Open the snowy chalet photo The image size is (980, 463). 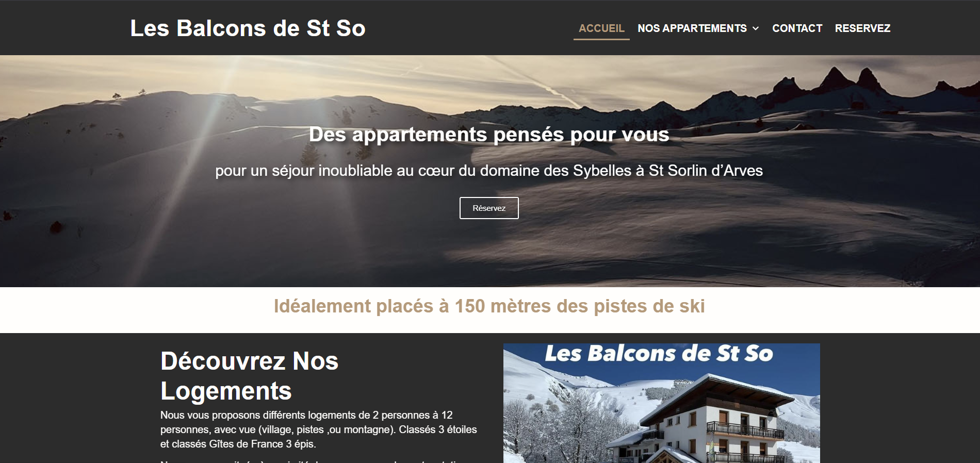click(x=661, y=403)
